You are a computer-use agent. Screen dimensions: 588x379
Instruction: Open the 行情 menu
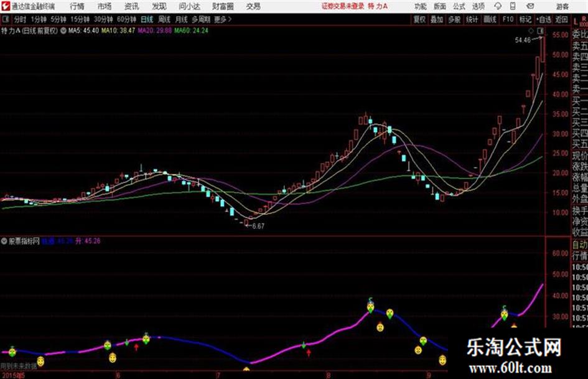pos(77,6)
